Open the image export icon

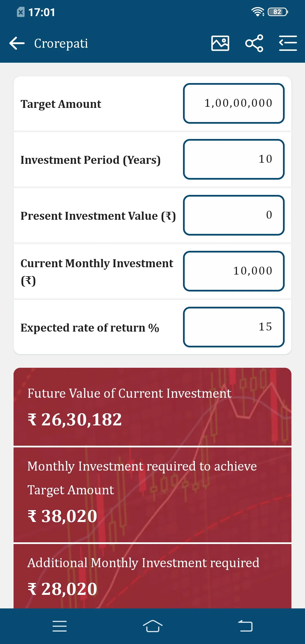click(220, 43)
